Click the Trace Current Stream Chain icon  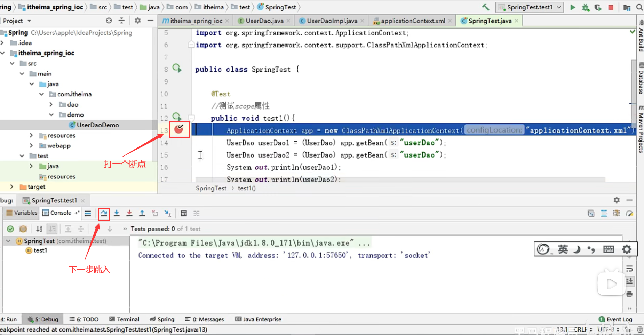tap(197, 213)
